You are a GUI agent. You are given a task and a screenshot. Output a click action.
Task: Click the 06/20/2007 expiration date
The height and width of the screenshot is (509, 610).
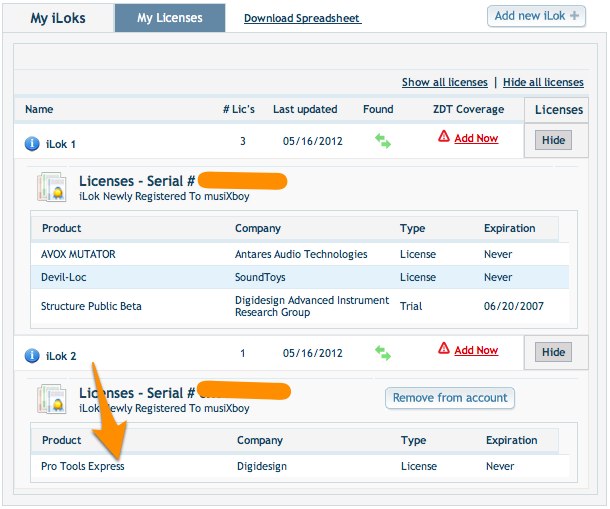point(514,306)
